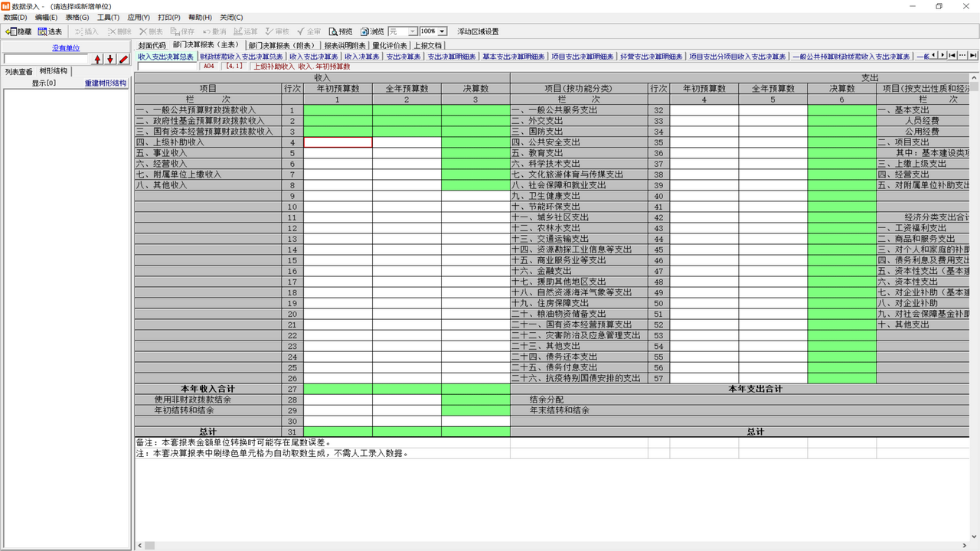980x551 pixels.
Task: Click the red up arrow in left panel
Action: [x=96, y=59]
